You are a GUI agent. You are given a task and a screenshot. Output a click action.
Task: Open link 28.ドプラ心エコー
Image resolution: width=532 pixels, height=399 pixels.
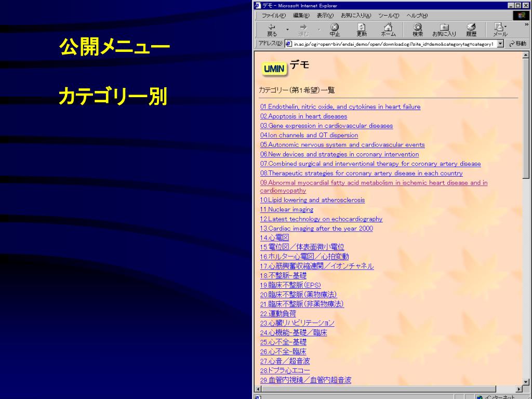pos(285,370)
